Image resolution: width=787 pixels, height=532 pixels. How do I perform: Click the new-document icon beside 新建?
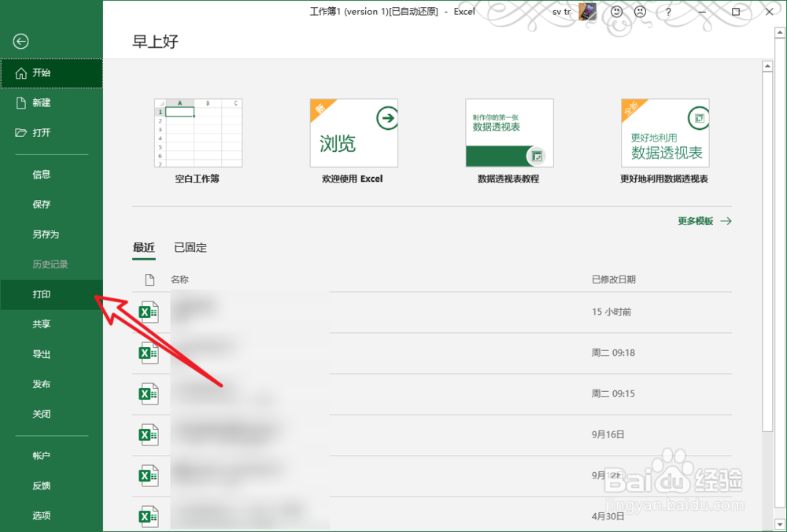(x=21, y=103)
